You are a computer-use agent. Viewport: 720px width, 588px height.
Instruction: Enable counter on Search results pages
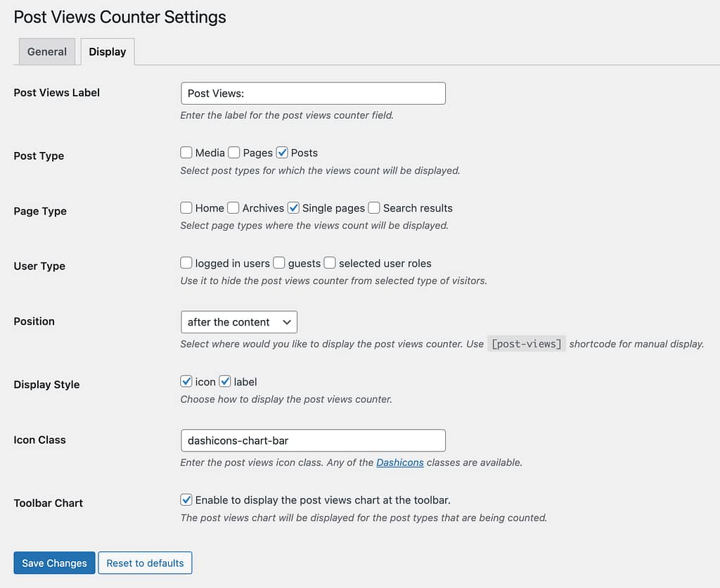click(x=373, y=207)
